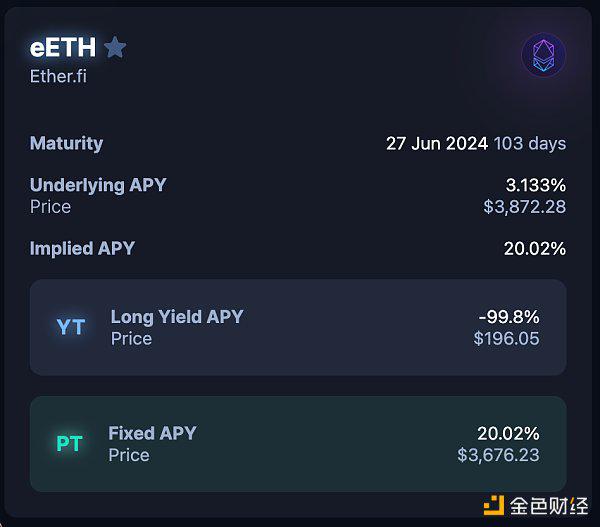Image resolution: width=600 pixels, height=527 pixels.
Task: Click the Ether.fi protocol logo icon
Action: point(543,56)
